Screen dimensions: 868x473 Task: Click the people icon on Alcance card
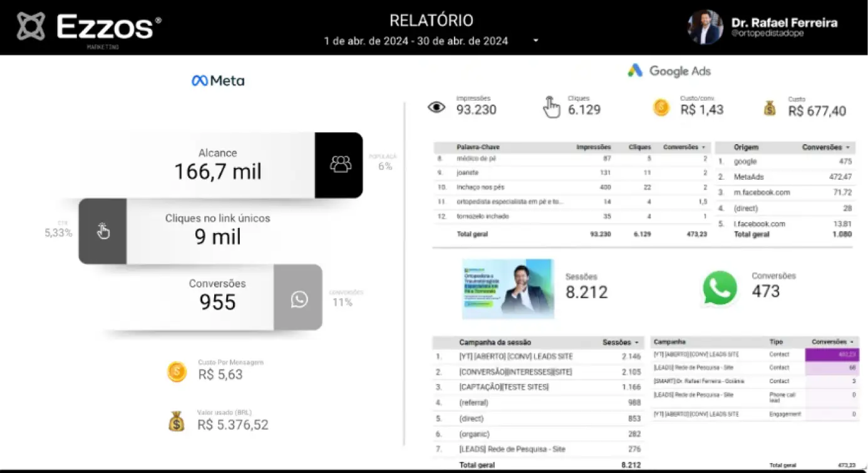[x=340, y=164]
